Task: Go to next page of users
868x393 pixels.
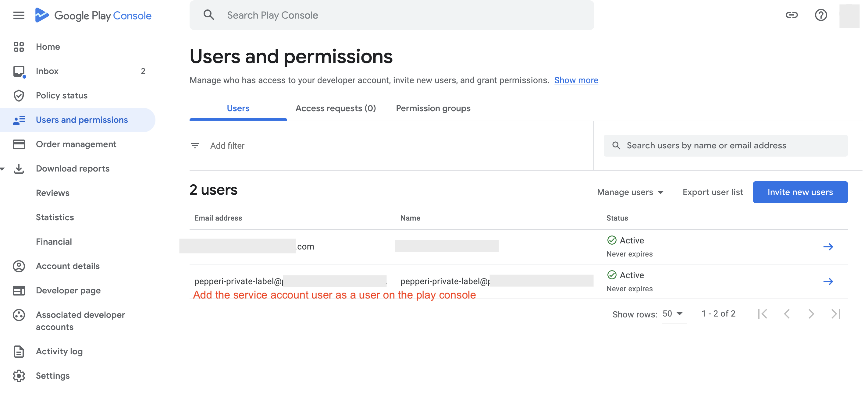Action: [x=811, y=314]
